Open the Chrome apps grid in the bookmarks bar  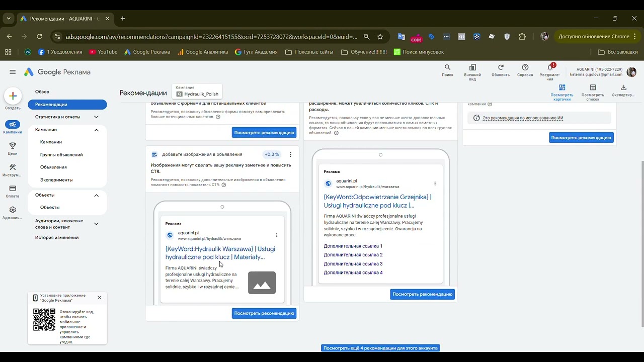[x=8, y=52]
